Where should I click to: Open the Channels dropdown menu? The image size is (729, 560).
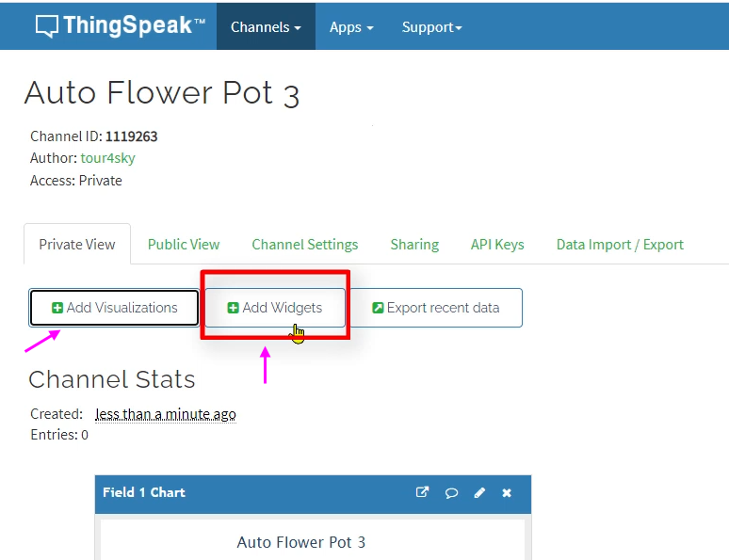[x=266, y=27]
